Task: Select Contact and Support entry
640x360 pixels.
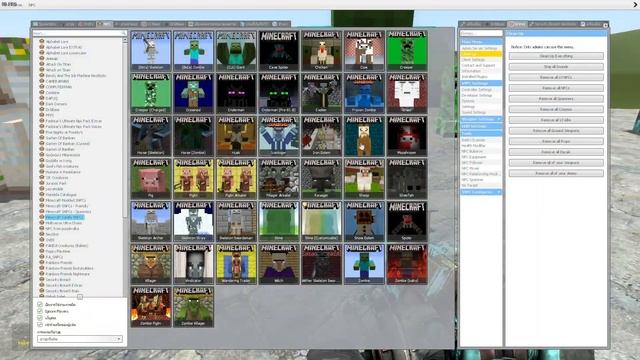Action: [481, 65]
